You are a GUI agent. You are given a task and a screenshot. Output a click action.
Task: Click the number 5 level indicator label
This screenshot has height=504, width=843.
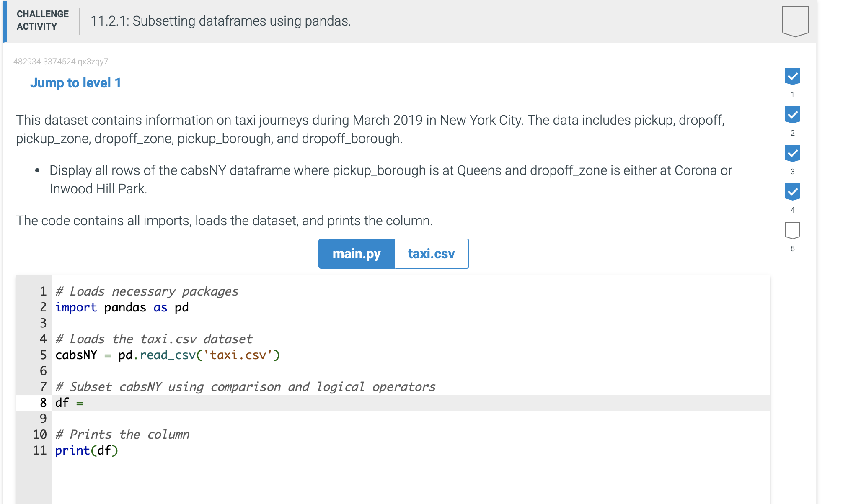792,248
